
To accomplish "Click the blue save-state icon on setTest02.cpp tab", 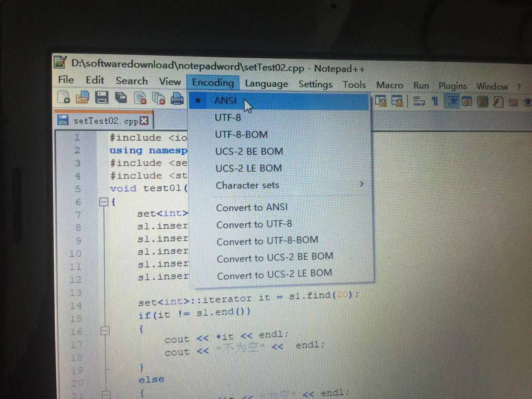I will pyautogui.click(x=63, y=120).
